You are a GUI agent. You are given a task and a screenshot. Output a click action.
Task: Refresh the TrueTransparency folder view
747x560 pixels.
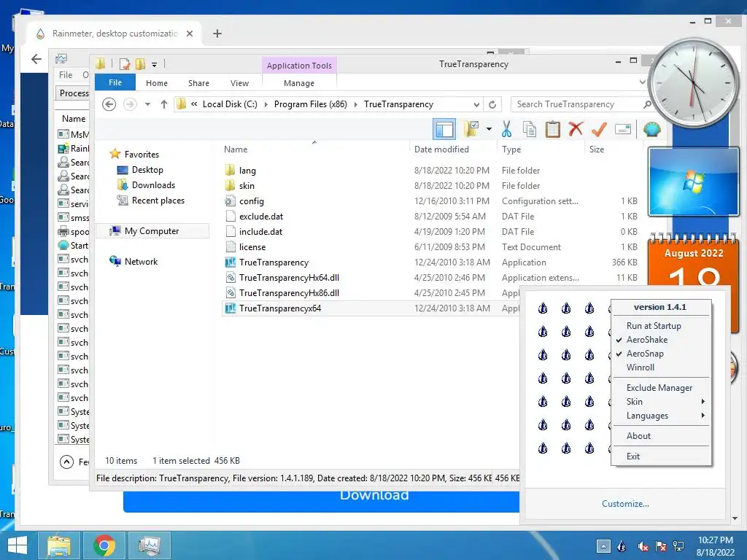coord(492,104)
